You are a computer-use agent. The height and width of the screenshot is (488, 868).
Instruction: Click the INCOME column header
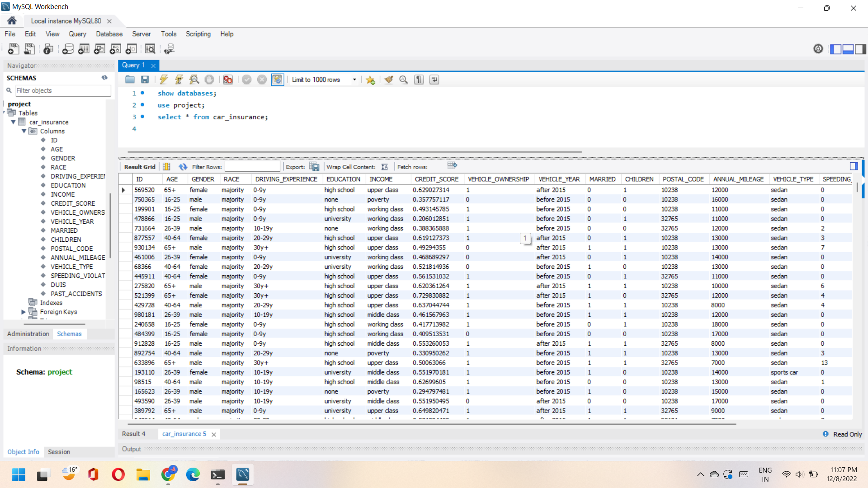coord(381,179)
